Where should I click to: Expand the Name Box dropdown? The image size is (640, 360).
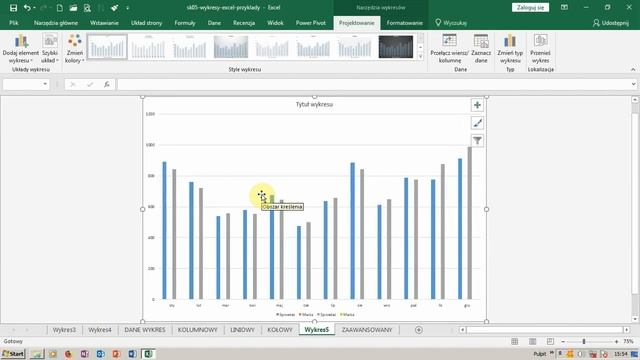tap(45, 84)
